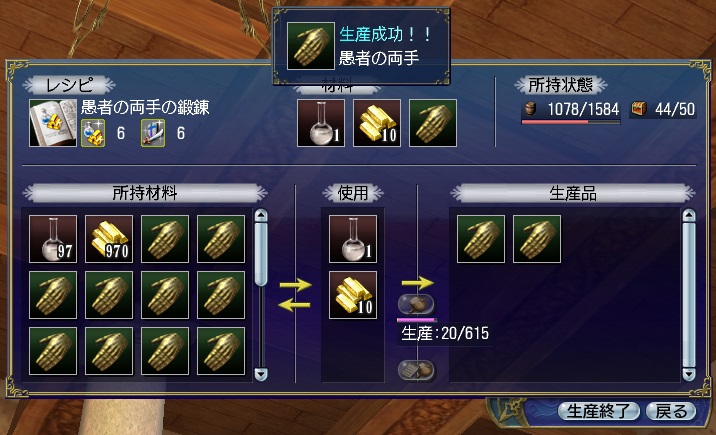Select first glove in 生産品 panel

point(481,239)
